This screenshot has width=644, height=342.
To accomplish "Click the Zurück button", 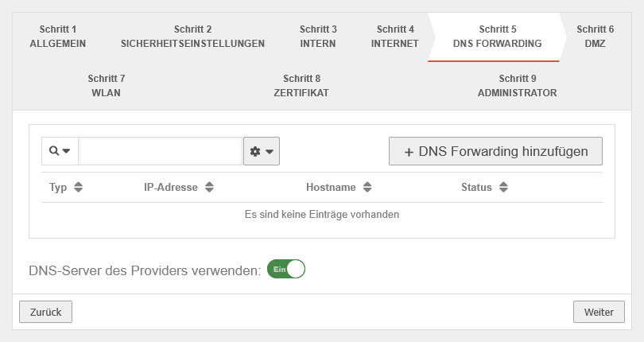I will tap(45, 312).
